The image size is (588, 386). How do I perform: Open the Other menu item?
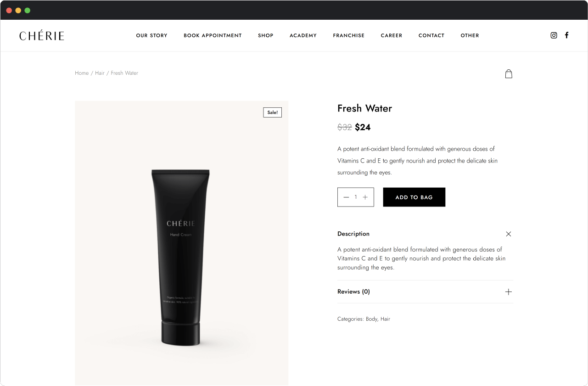470,35
